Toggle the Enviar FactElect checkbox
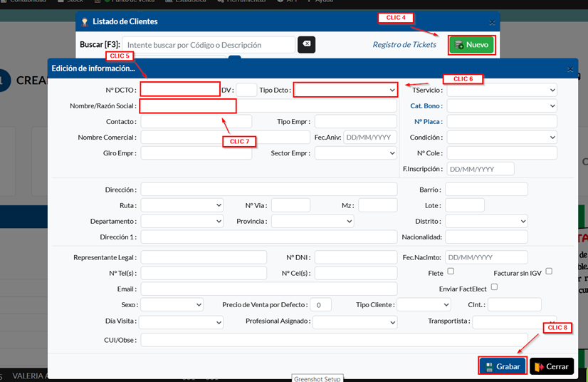The width and height of the screenshot is (588, 382). (x=494, y=287)
